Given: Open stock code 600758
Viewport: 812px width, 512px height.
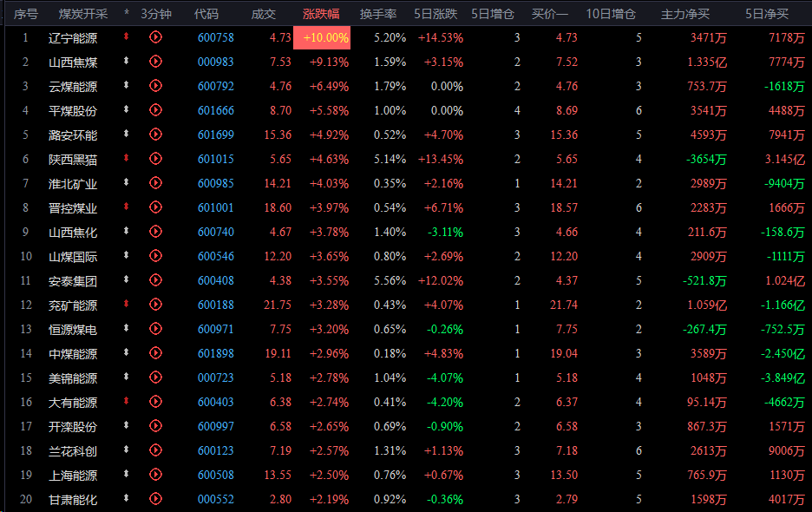Looking at the screenshot, I should [x=216, y=37].
